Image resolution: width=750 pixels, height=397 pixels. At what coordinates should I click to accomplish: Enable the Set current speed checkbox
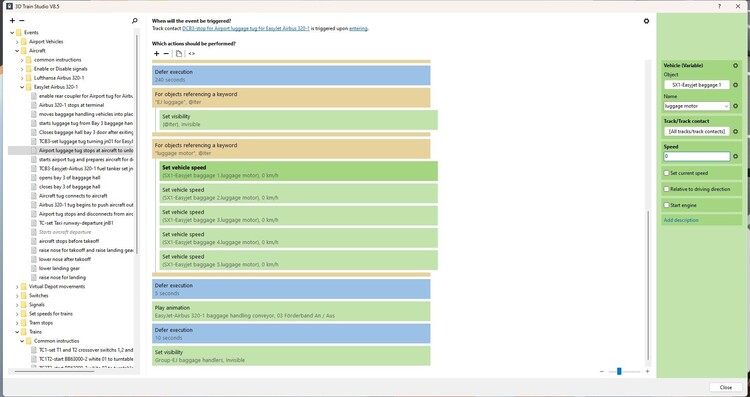pyautogui.click(x=666, y=173)
